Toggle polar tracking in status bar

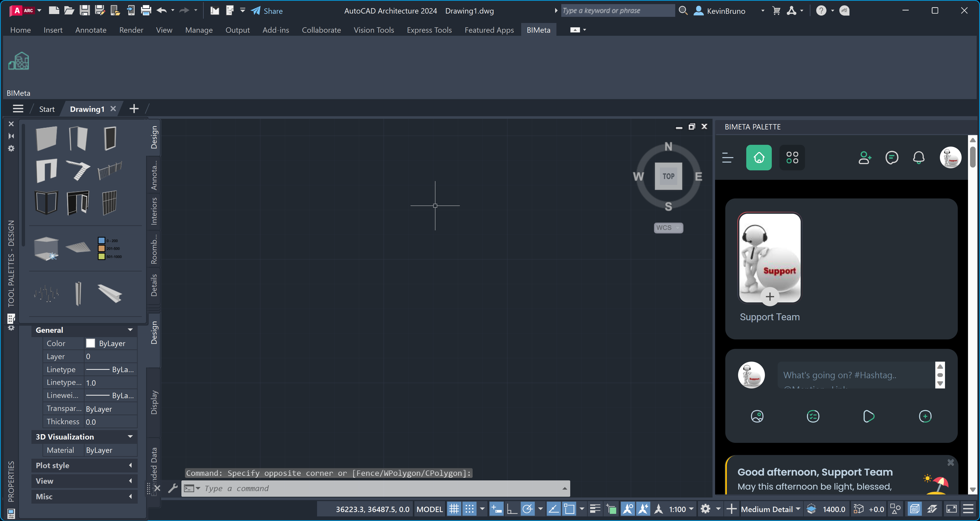tap(528, 509)
